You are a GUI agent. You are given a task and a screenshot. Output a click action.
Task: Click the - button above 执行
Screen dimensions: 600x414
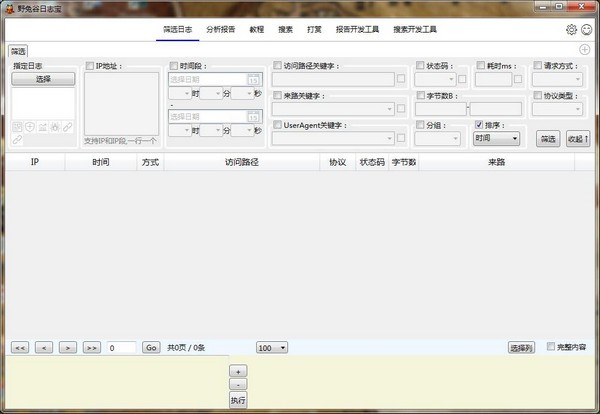tap(238, 385)
